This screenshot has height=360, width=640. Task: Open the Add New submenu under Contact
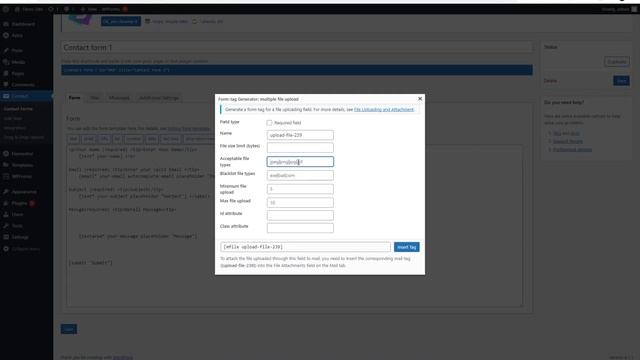tap(13, 118)
